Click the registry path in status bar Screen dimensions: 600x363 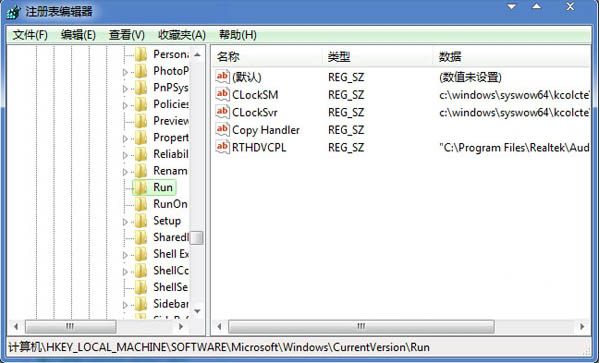pos(219,347)
